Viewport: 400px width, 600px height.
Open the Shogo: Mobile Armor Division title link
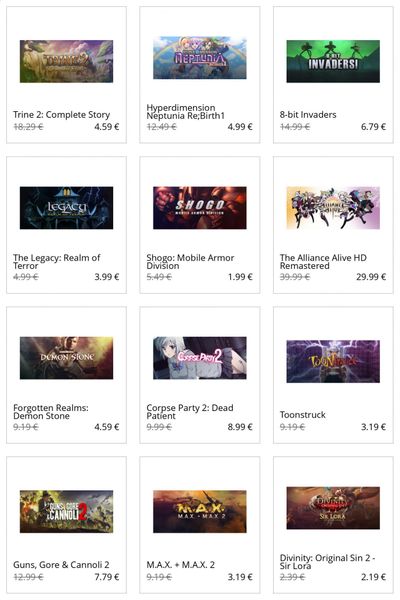190,262
